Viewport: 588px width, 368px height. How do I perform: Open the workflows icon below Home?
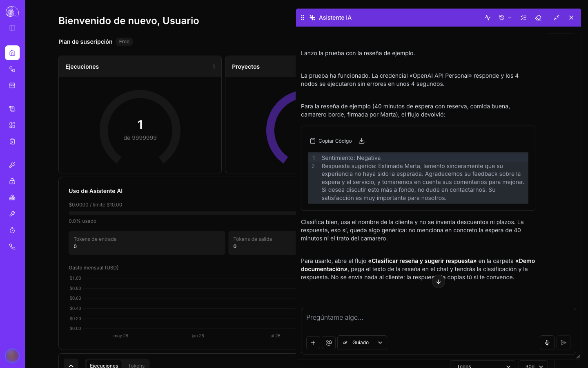click(x=12, y=69)
